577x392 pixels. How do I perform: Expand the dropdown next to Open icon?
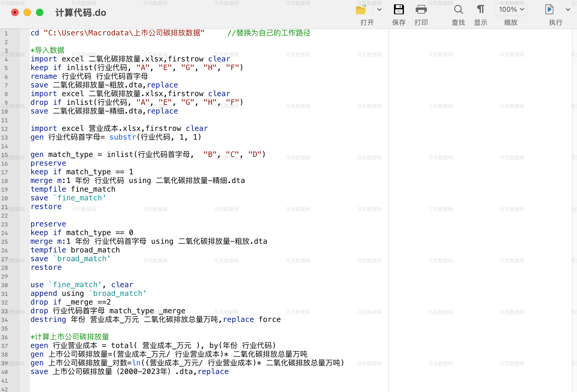tap(379, 10)
